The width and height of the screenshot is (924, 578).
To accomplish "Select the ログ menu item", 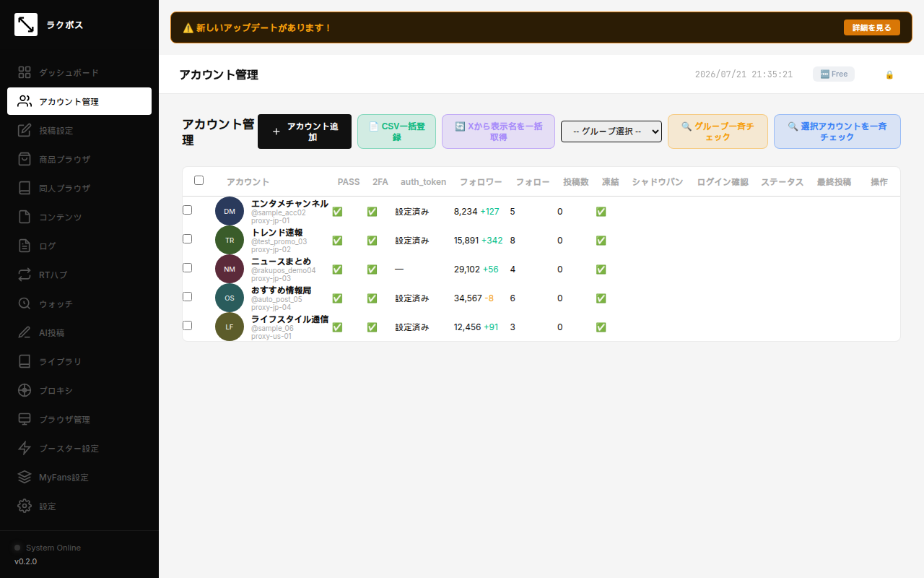I will point(79,246).
